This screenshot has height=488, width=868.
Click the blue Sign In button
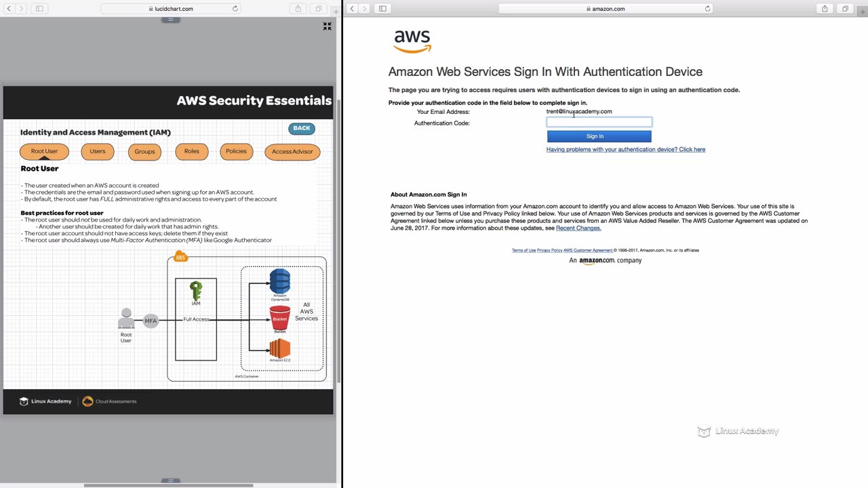(599, 136)
